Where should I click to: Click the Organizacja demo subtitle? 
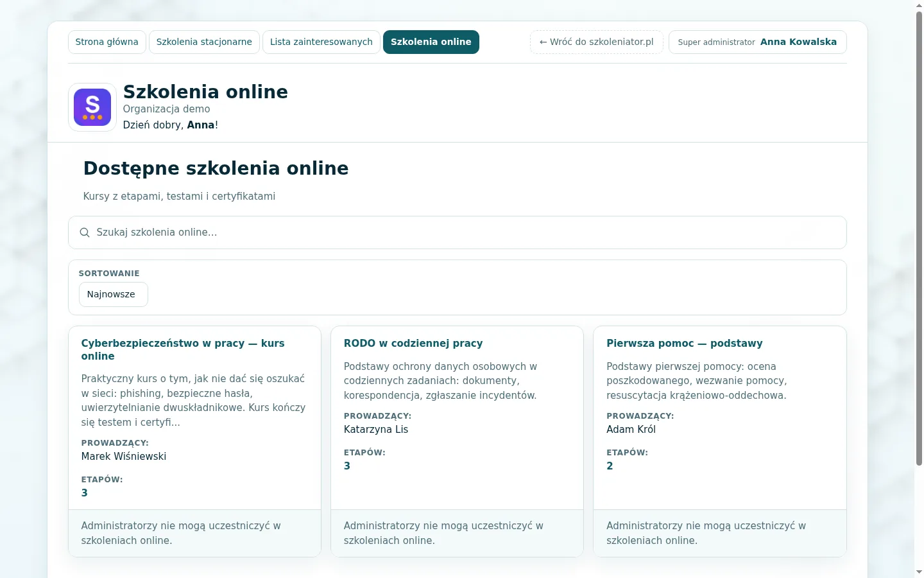(167, 109)
